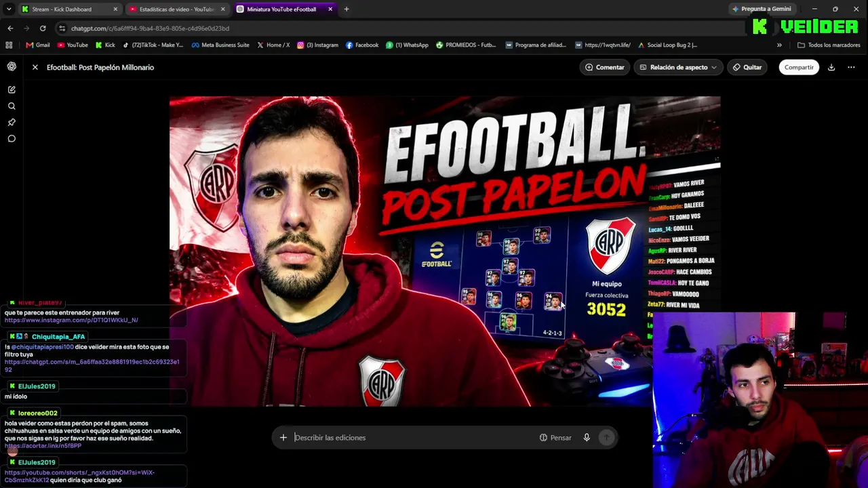
Task: Open the PROMIEDOS bookmark
Action: pos(466,45)
